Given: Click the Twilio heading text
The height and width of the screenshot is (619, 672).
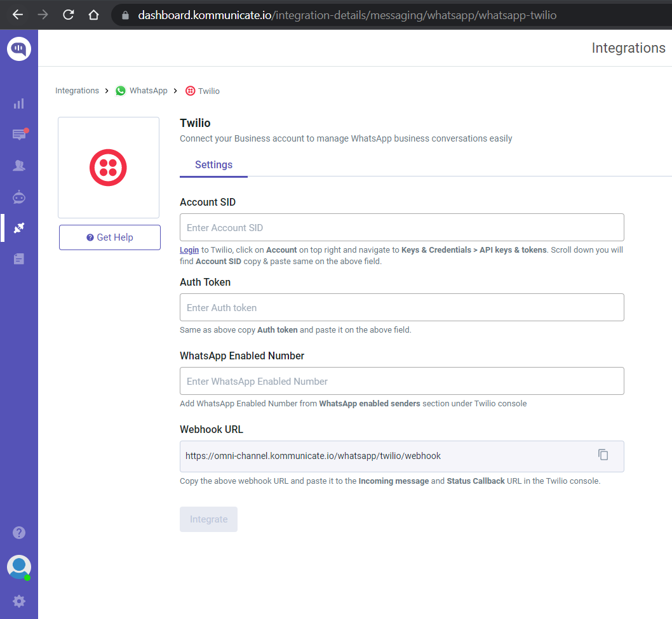Looking at the screenshot, I should pos(195,123).
